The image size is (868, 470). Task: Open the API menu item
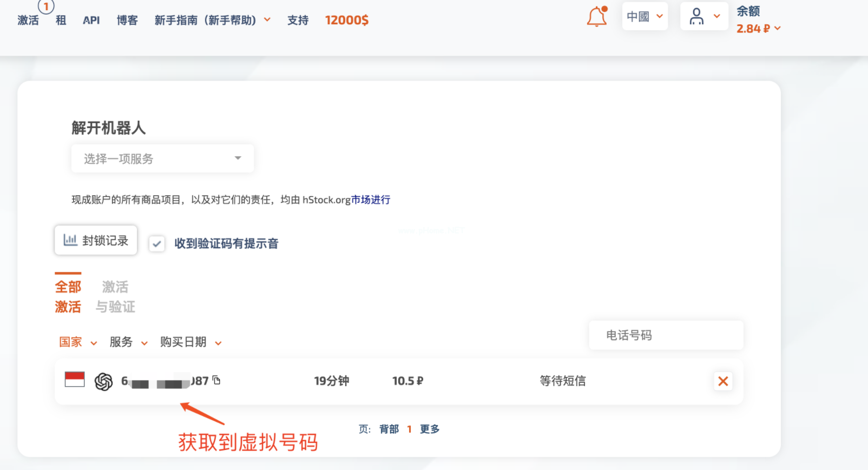[91, 21]
